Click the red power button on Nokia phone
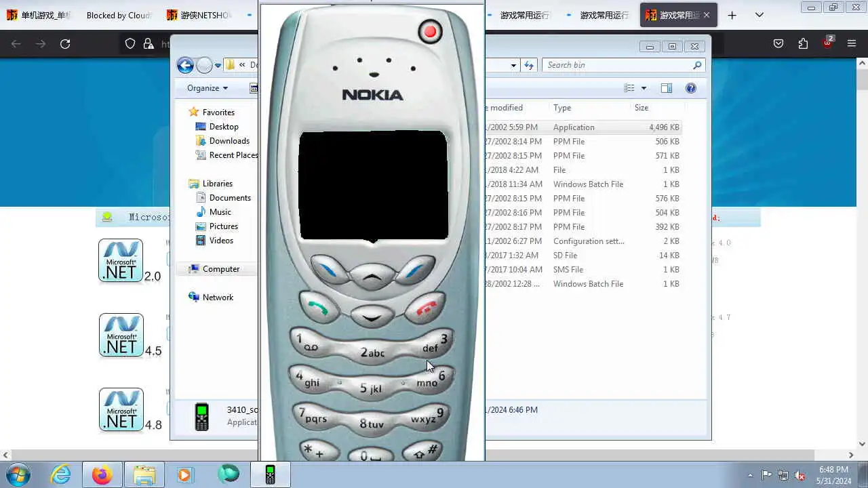This screenshot has width=868, height=488. 430,31
